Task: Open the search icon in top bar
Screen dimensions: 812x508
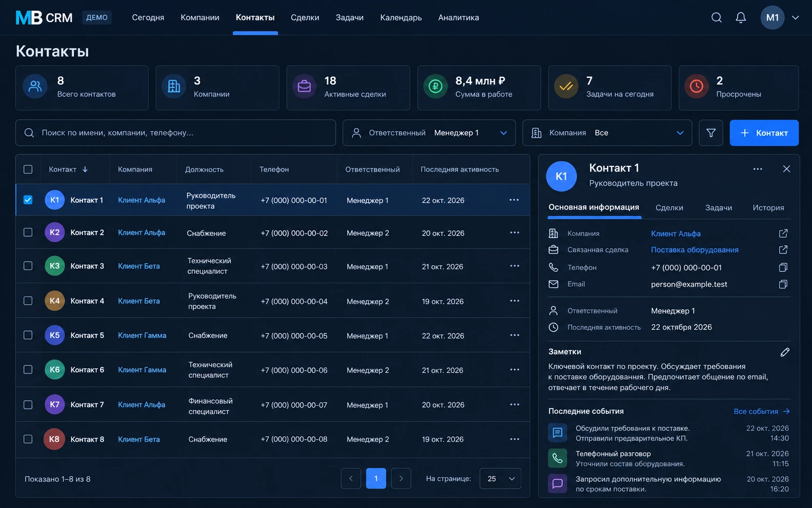Action: pyautogui.click(x=717, y=17)
